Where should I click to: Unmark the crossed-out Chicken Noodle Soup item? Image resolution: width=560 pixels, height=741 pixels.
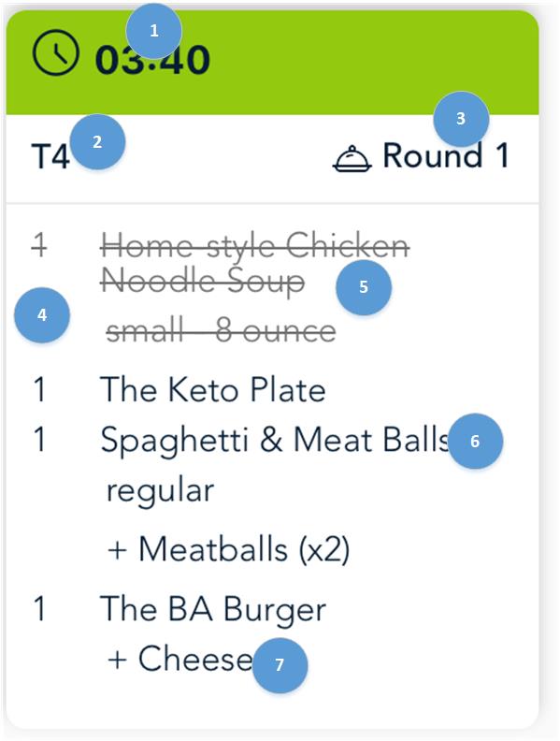pos(255,264)
